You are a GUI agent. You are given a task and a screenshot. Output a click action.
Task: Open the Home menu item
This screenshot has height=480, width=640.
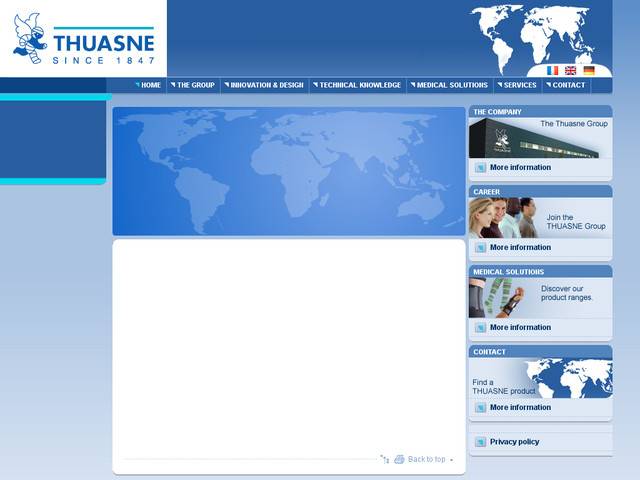(149, 85)
